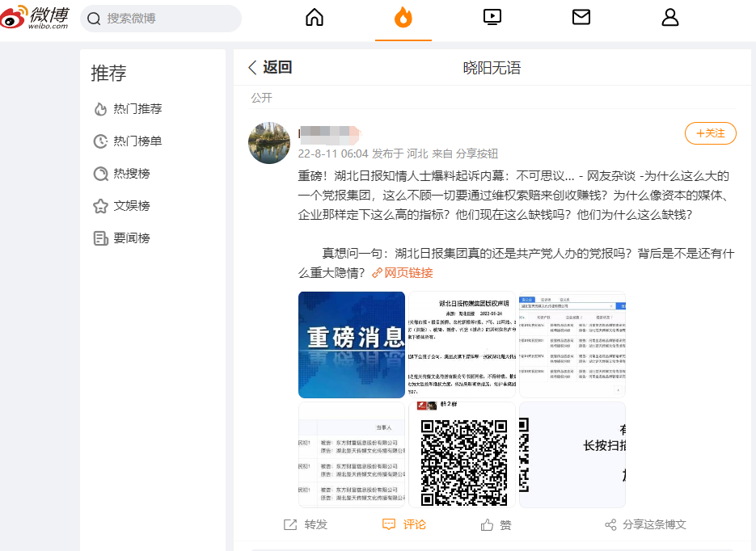This screenshot has width=756, height=551.
Task: Click the comment bubble icon
Action: tap(389, 524)
